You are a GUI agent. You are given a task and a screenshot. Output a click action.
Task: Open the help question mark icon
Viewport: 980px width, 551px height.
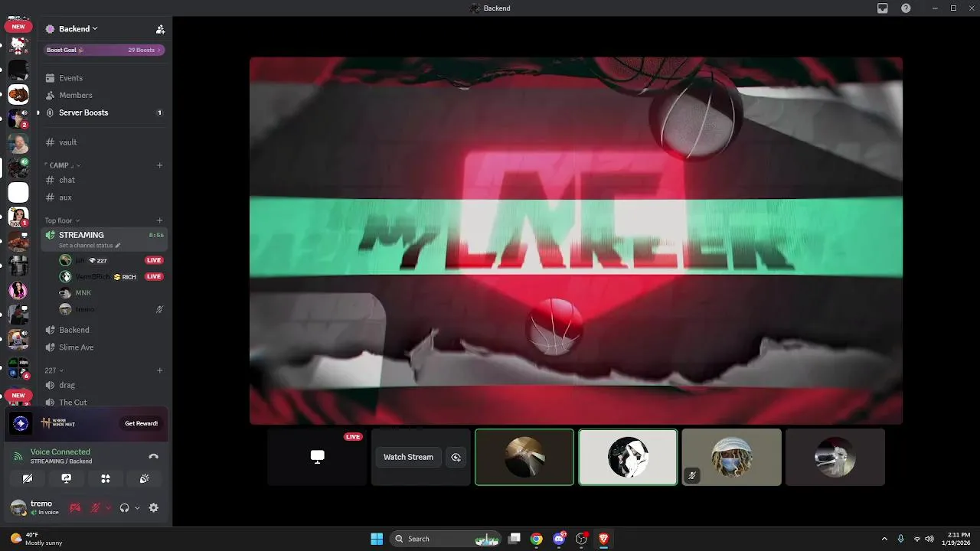pyautogui.click(x=906, y=8)
